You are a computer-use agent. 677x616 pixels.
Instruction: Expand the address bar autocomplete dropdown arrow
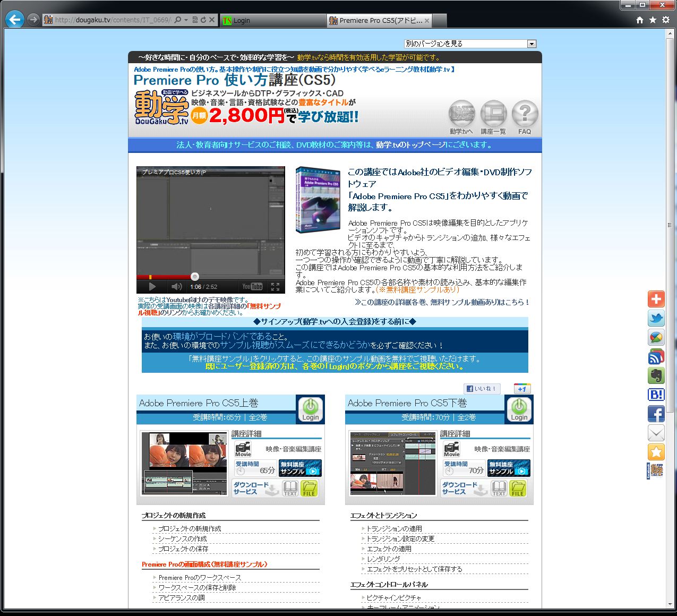[186, 20]
